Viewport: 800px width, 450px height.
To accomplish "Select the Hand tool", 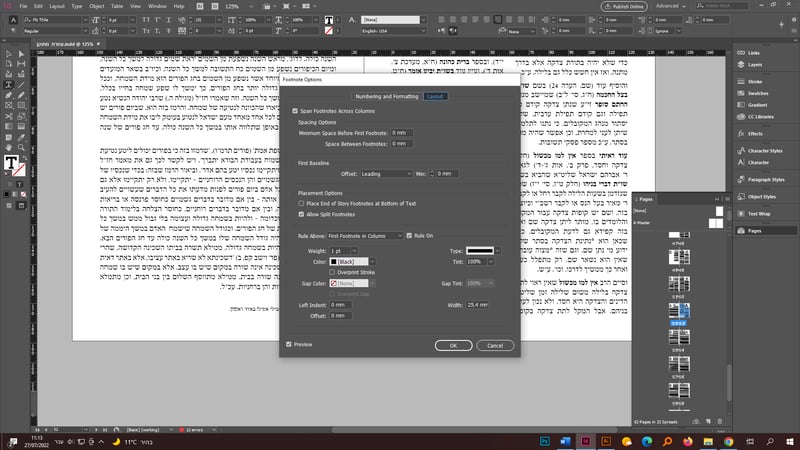I will point(9,147).
